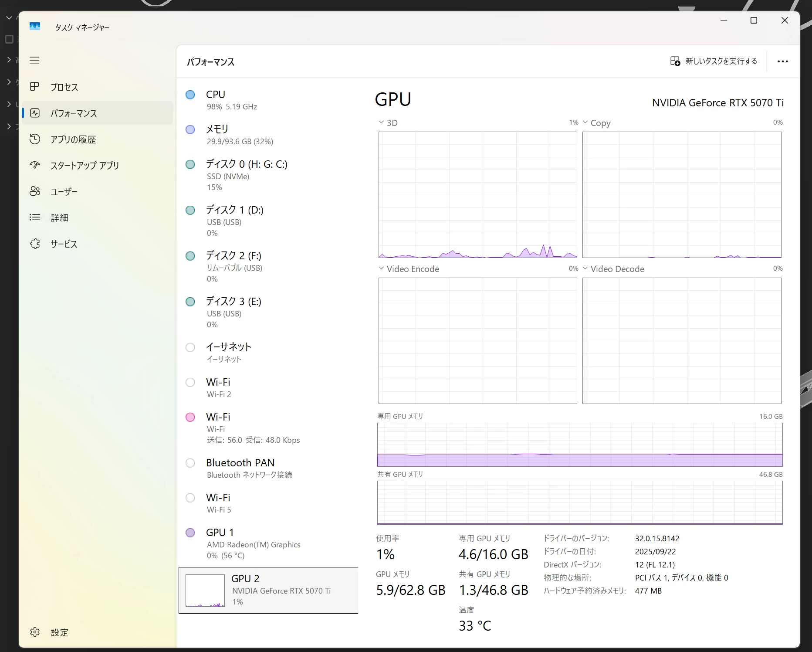Click the Video Encode graph
This screenshot has width=812, height=652.
click(478, 341)
